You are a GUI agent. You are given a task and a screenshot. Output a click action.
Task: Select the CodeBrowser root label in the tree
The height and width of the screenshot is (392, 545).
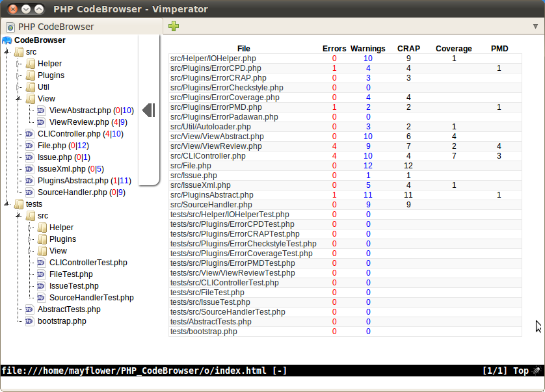(40, 40)
